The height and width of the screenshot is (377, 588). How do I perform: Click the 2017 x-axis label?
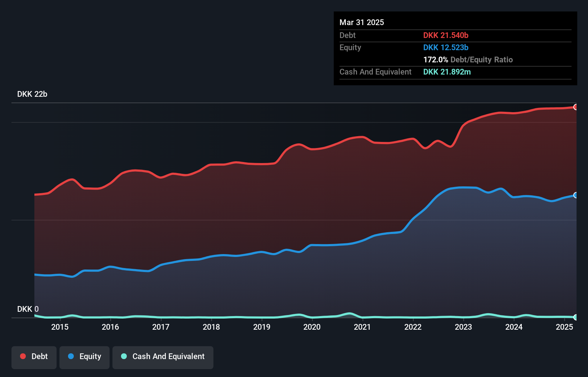[161, 327]
